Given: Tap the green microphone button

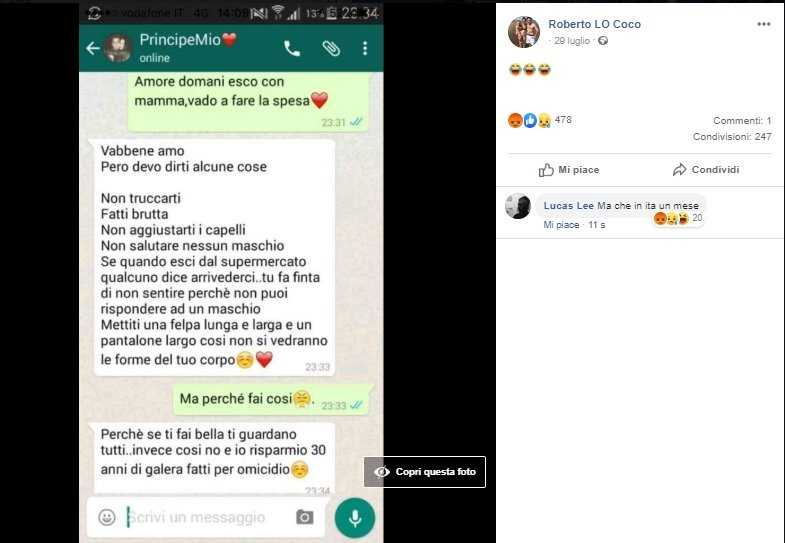Looking at the screenshot, I should click(355, 518).
